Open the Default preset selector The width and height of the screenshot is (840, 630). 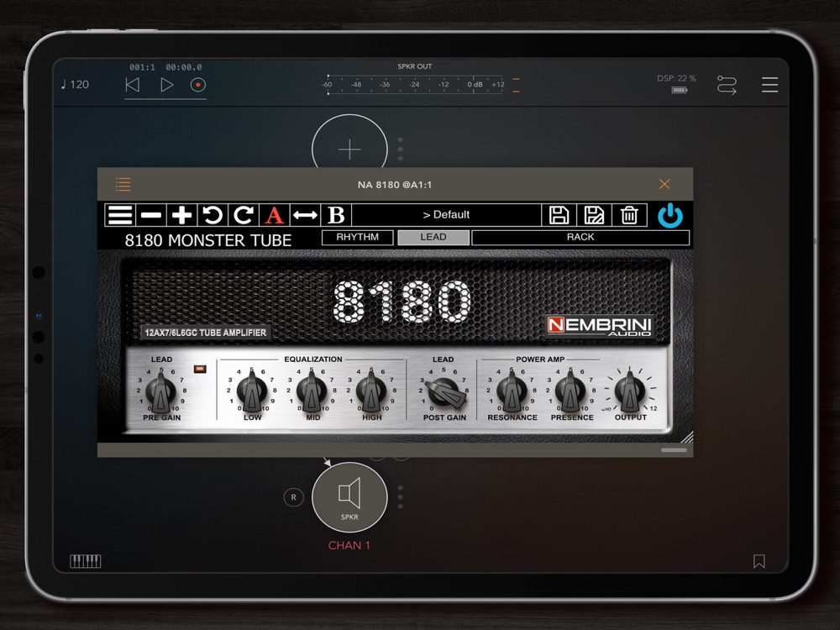tap(446, 215)
